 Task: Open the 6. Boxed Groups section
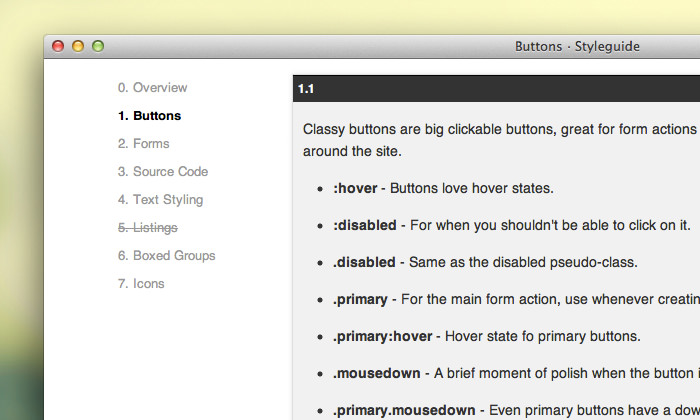click(166, 256)
